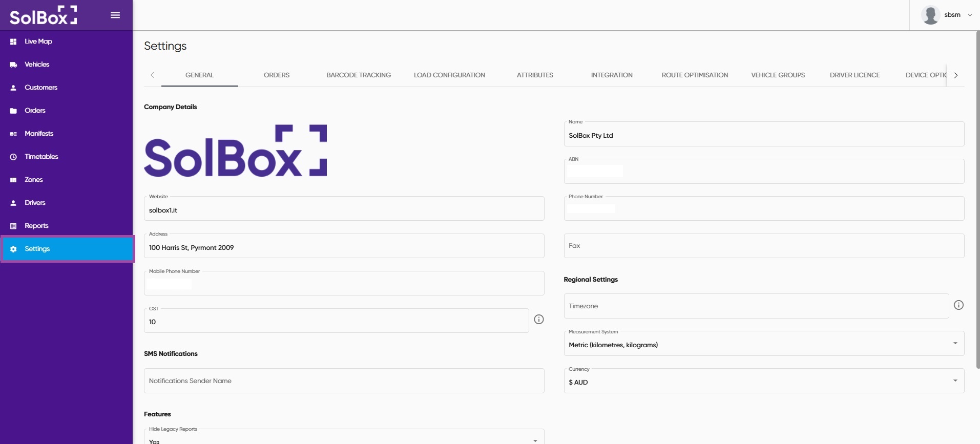
Task: Click the Live Map grid icon
Action: click(13, 41)
